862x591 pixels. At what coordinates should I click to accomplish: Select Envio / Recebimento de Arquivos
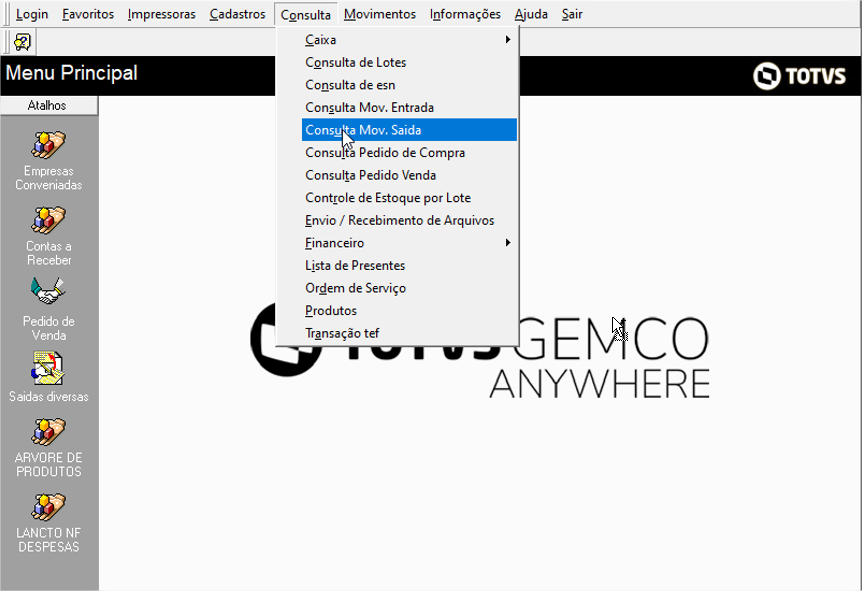409,220
